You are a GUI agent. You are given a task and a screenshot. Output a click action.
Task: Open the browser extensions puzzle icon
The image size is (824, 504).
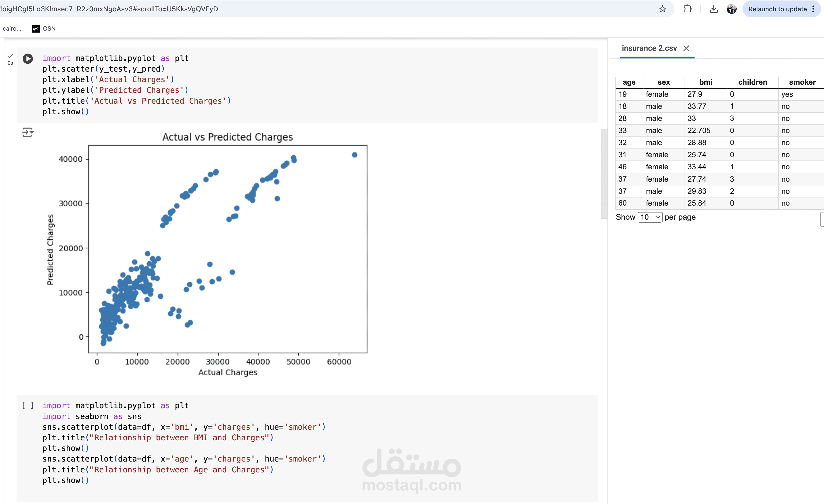(x=687, y=9)
